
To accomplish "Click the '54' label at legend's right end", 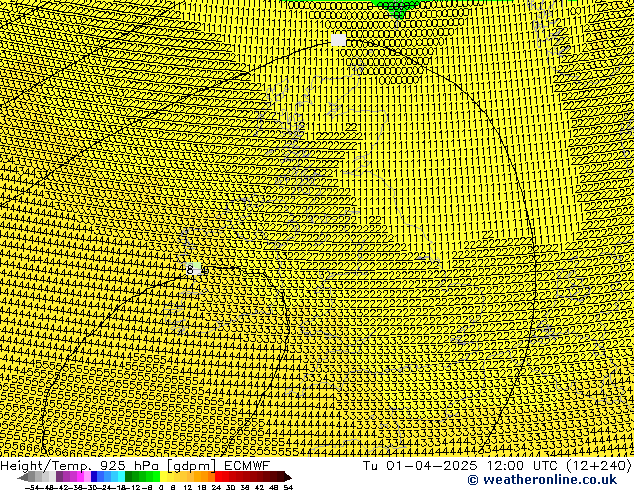I will coord(288,487).
